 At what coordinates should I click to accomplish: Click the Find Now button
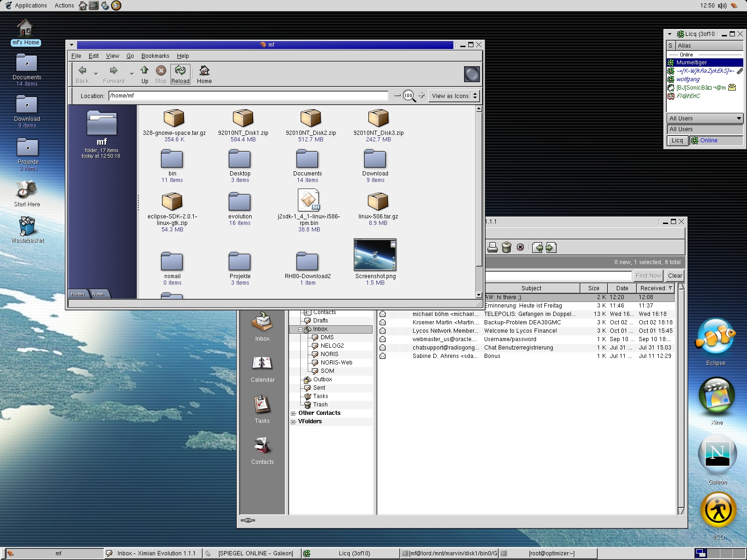coord(648,275)
